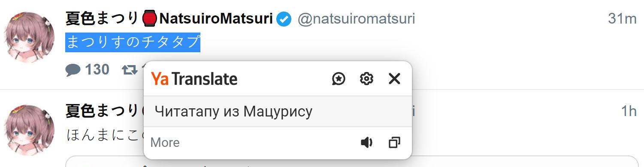The width and height of the screenshot is (644, 167).
Task: Click the highlighted Japanese tweet text
Action: (x=133, y=42)
